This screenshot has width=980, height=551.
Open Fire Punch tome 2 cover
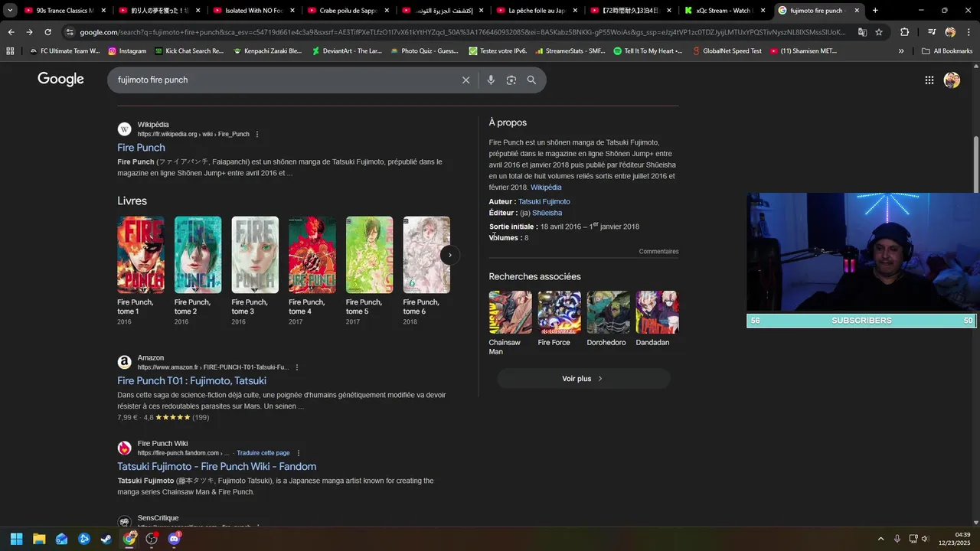198,255
